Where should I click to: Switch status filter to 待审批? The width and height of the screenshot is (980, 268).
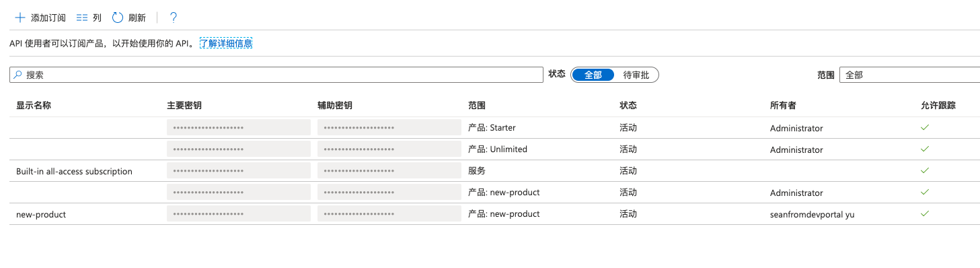tap(636, 75)
